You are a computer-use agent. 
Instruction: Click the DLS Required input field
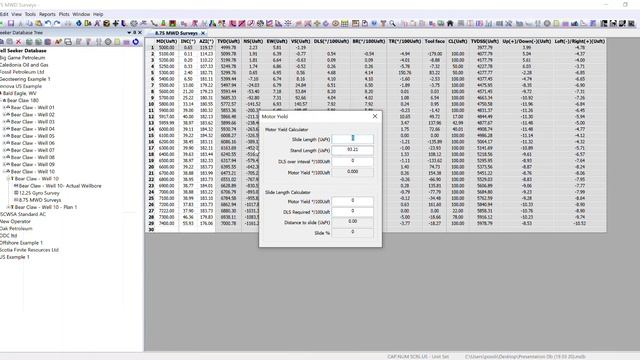point(353,212)
